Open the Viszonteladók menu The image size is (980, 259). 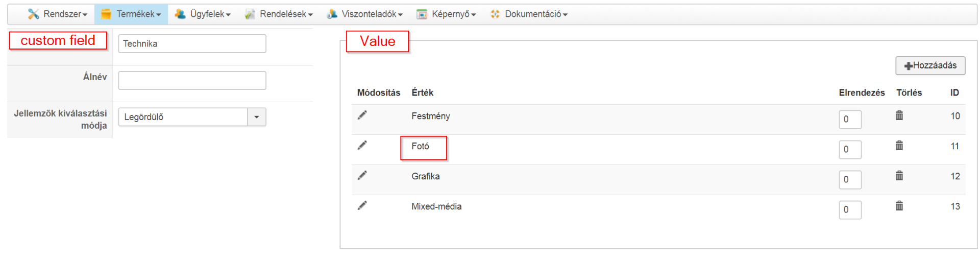(365, 14)
